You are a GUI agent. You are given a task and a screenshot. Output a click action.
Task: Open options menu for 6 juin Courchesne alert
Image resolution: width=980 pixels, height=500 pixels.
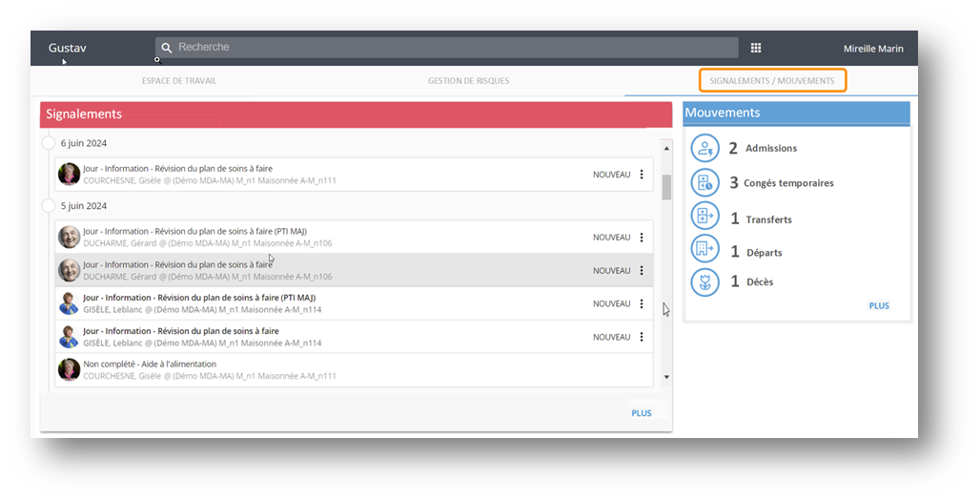(642, 175)
